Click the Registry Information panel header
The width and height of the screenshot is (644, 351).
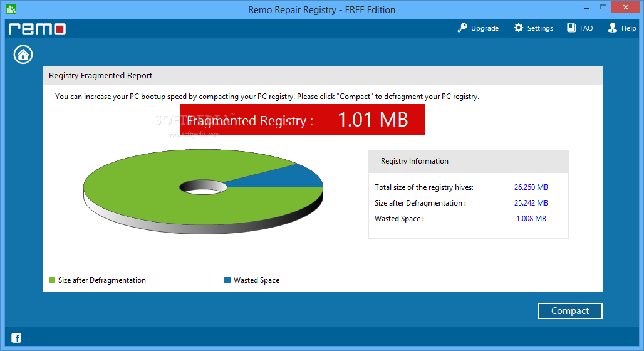coord(468,162)
